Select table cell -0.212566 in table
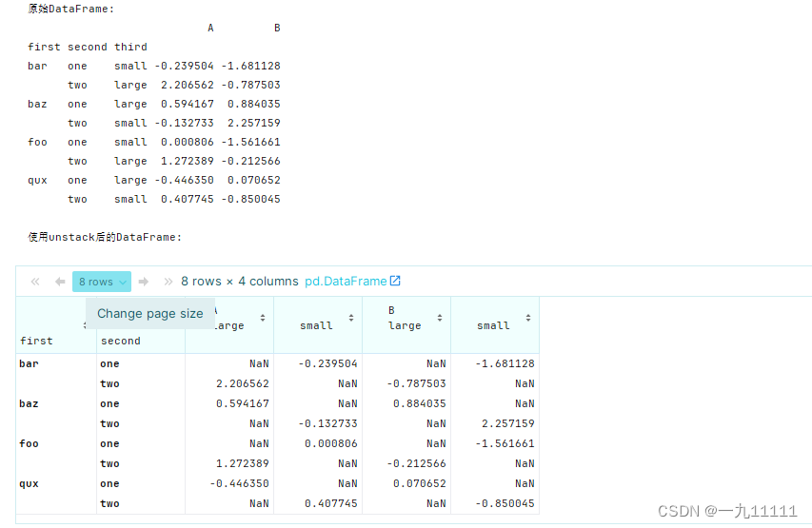The image size is (812, 528). [x=416, y=463]
